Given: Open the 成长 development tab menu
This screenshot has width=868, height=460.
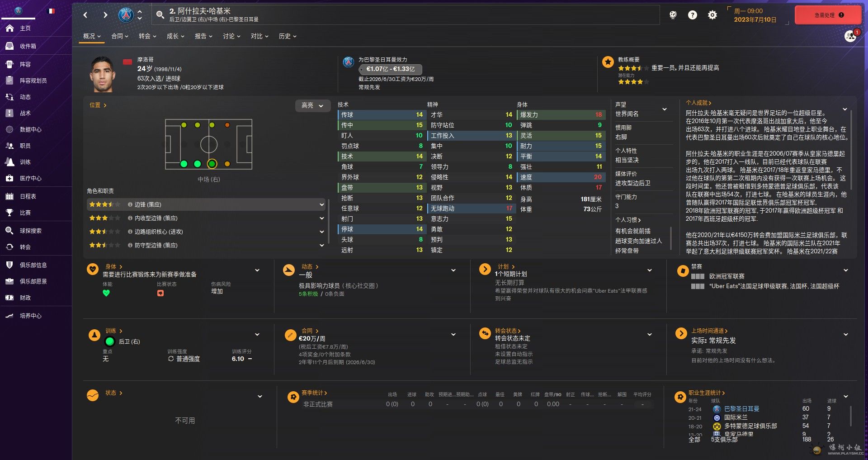Looking at the screenshot, I should (175, 36).
